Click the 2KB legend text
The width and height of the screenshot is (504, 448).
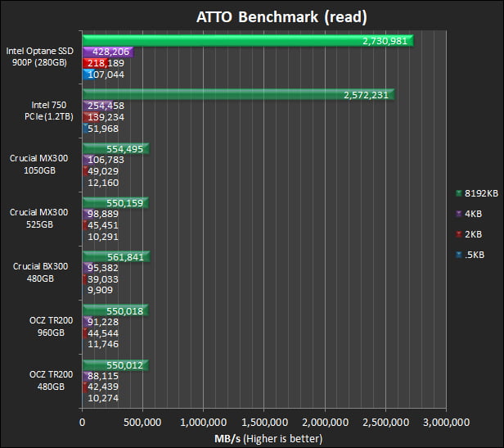pyautogui.click(x=473, y=234)
